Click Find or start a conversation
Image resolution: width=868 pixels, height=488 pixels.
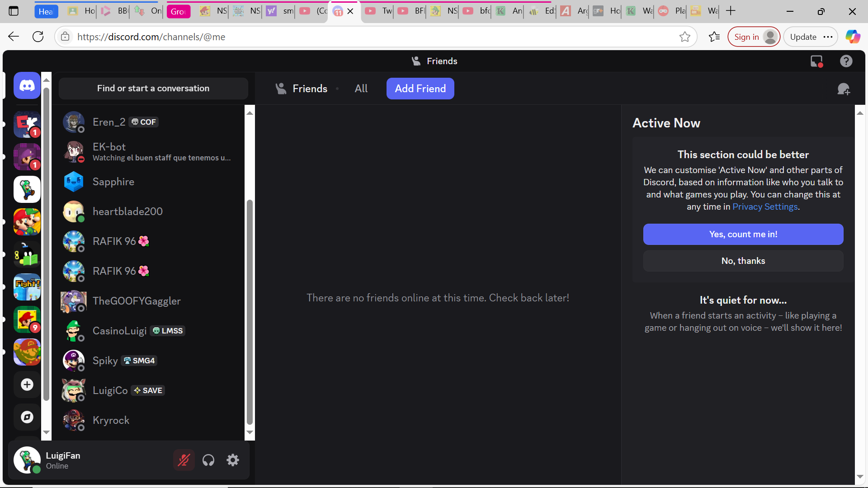[153, 88]
